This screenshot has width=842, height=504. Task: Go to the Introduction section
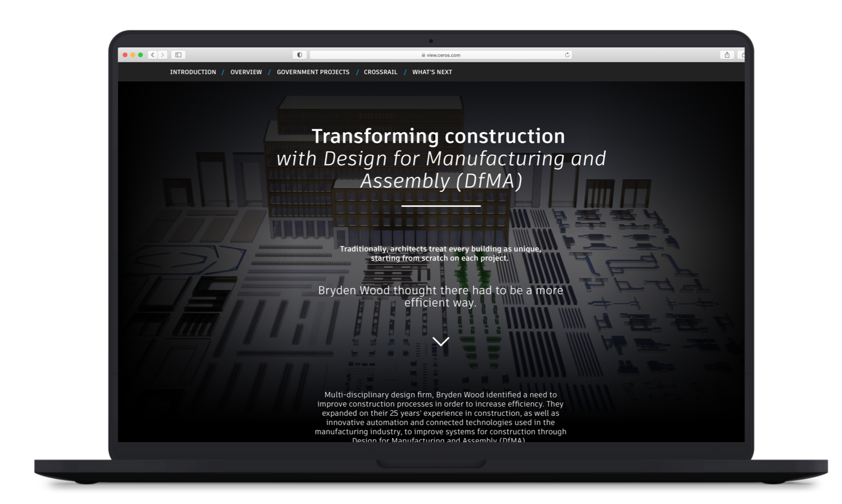193,72
